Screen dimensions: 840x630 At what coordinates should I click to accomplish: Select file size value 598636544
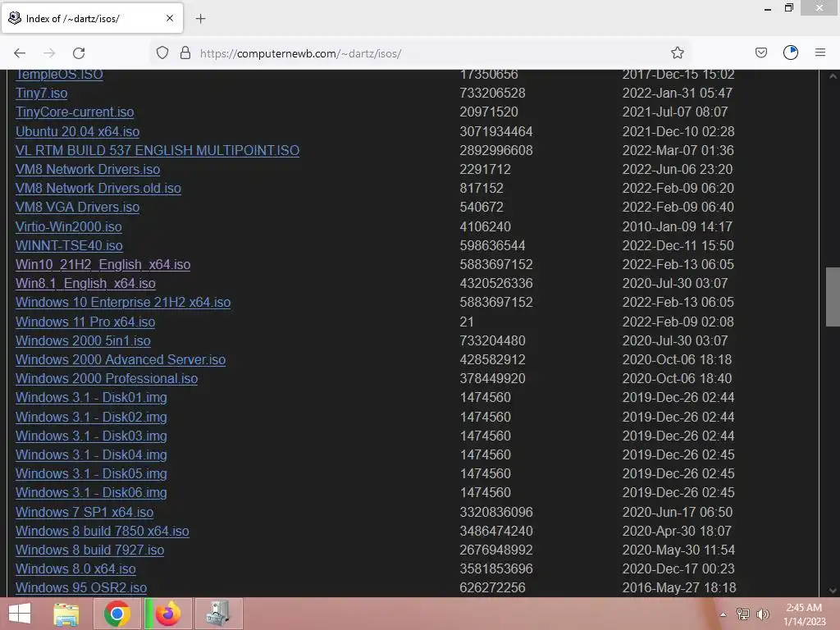pyautogui.click(x=492, y=245)
